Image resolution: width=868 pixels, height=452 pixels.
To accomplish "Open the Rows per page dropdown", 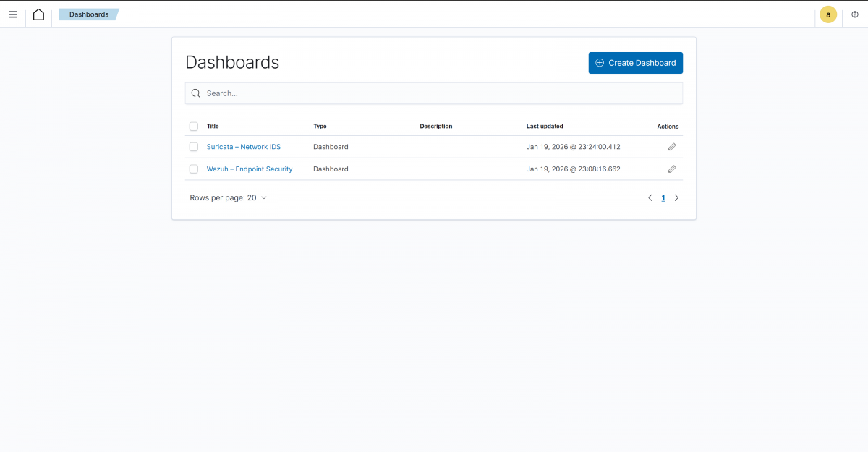I will (228, 197).
